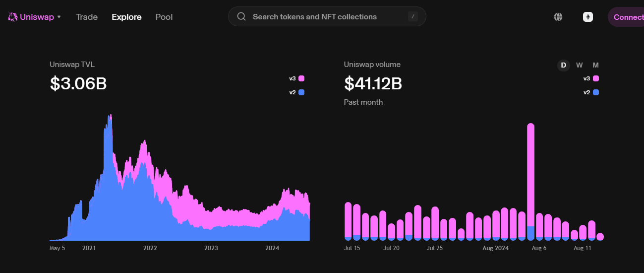This screenshot has height=273, width=644.
Task: Open the Explore page
Action: [126, 17]
